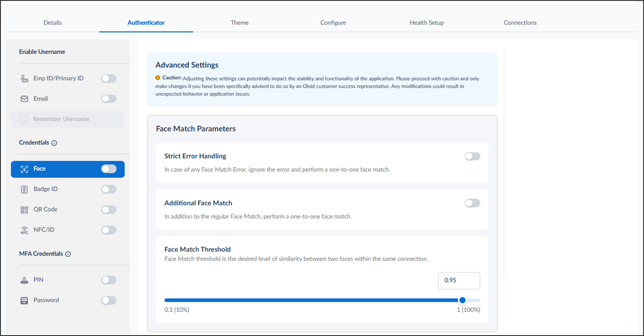Click the Enable Username section title
Screen dimensions: 644x336
click(42, 52)
